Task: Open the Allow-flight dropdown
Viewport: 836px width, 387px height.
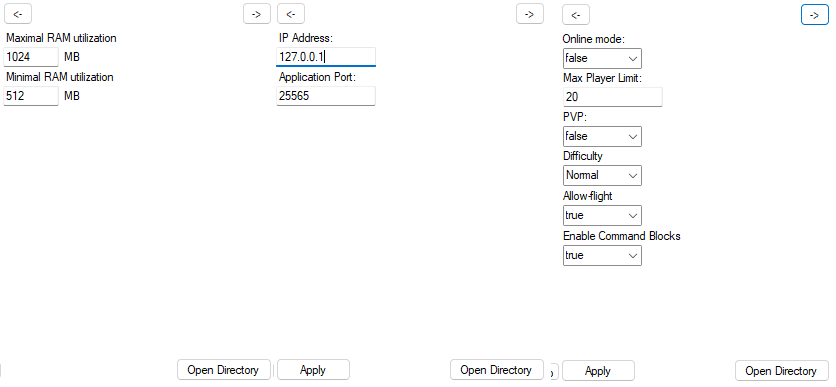Action: (602, 215)
